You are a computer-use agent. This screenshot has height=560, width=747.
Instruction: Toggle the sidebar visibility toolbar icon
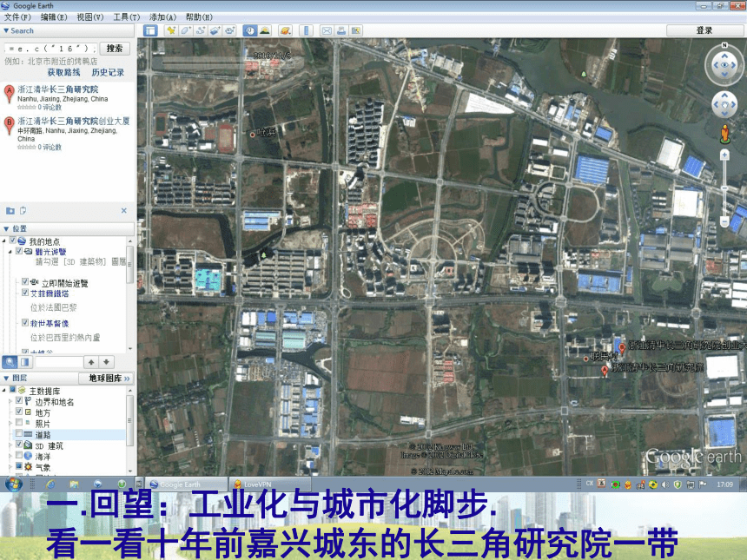click(x=150, y=31)
